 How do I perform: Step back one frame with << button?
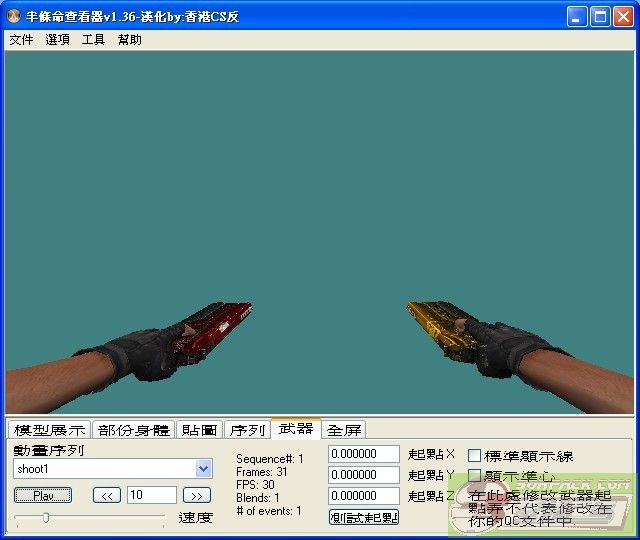click(107, 496)
